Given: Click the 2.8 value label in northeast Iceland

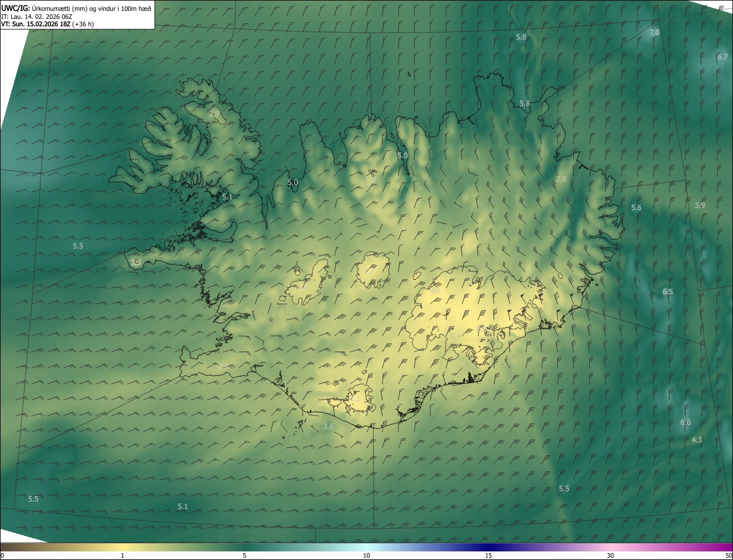Looking at the screenshot, I should 561,179.
